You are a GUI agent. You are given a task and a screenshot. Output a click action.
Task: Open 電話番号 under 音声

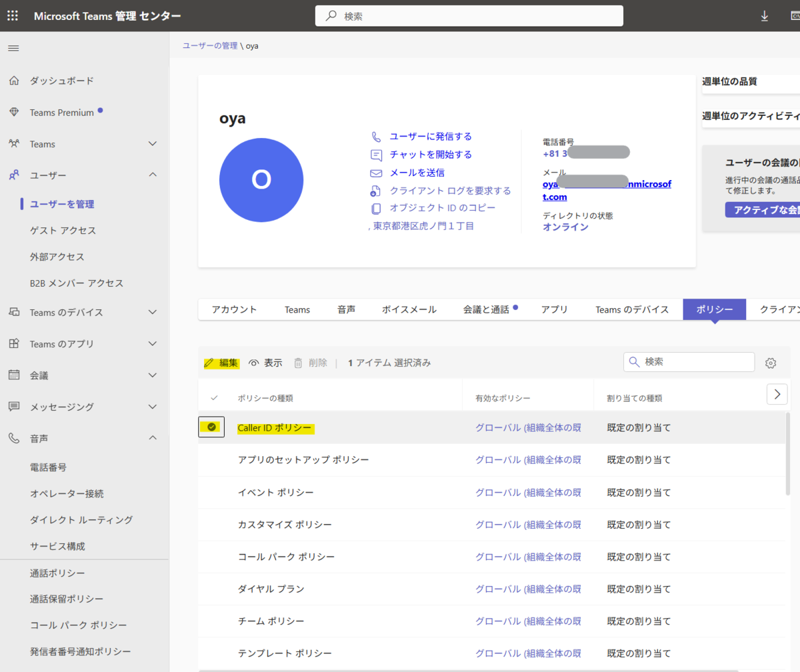[48, 467]
